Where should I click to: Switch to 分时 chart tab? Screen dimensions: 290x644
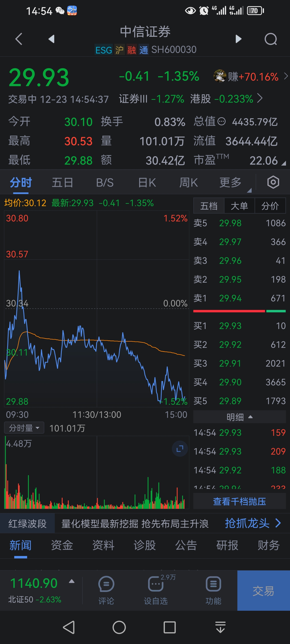click(x=21, y=183)
